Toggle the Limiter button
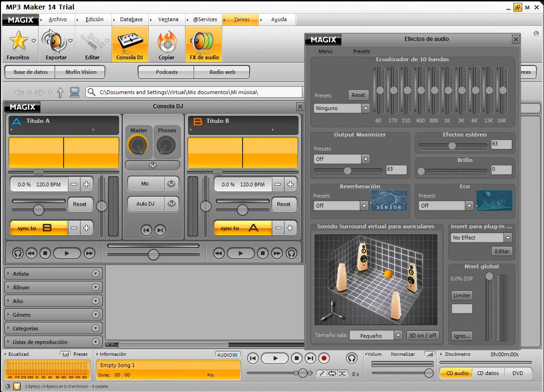Screen dimensions: 544x392 click(462, 296)
